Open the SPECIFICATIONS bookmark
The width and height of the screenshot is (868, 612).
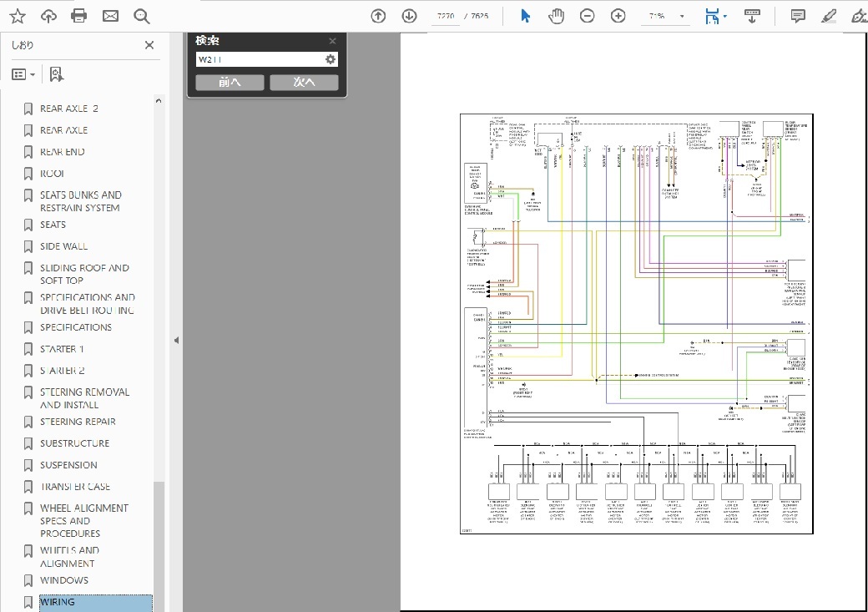[76, 327]
